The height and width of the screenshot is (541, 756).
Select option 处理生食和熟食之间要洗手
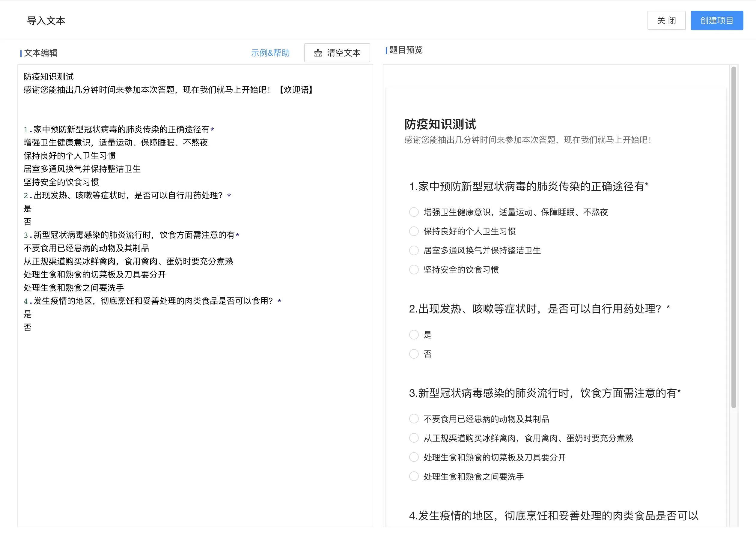point(414,477)
